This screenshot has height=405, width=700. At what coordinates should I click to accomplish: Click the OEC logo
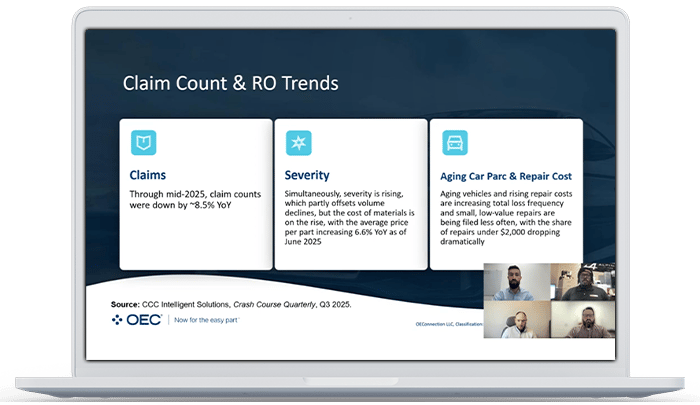coord(137,320)
